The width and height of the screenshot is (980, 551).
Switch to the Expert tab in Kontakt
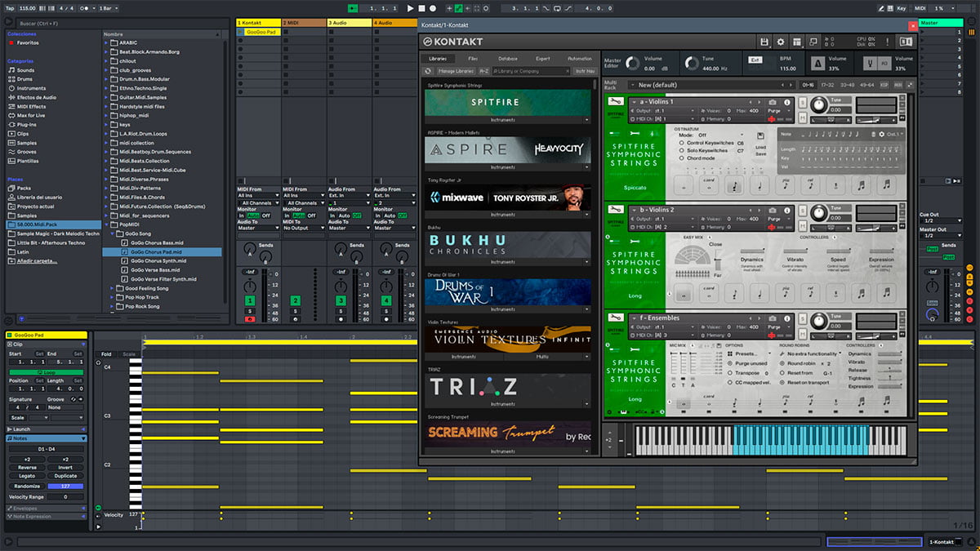click(543, 59)
